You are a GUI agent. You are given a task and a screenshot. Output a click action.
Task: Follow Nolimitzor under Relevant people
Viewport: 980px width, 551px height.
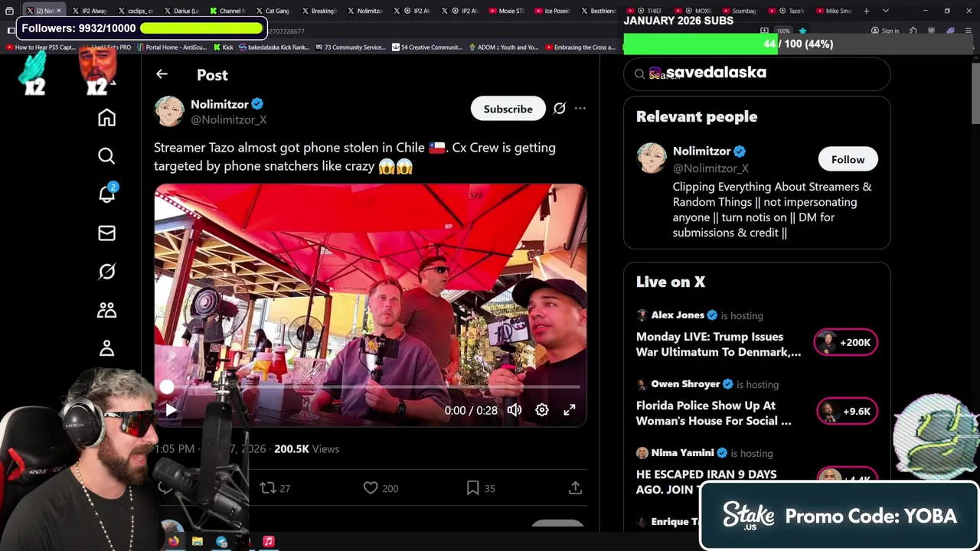pyautogui.click(x=848, y=159)
